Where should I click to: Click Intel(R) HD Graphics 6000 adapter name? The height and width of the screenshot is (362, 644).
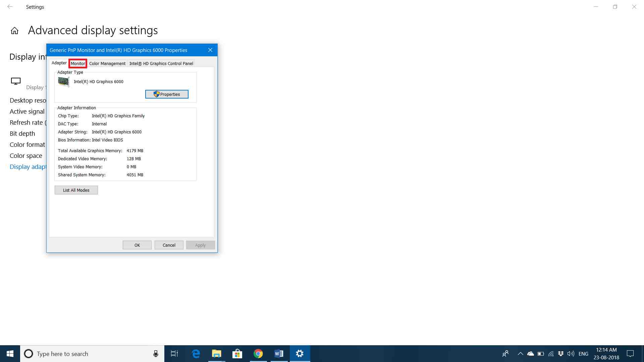[x=99, y=81]
